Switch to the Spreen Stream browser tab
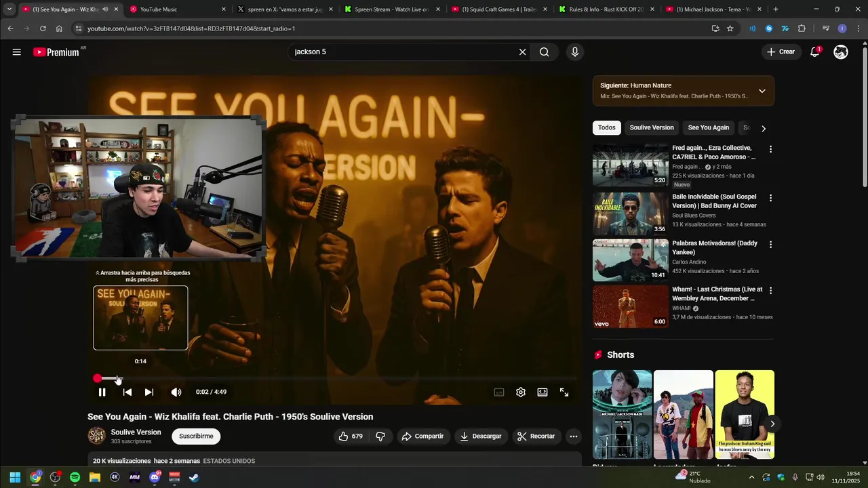 pyautogui.click(x=392, y=9)
